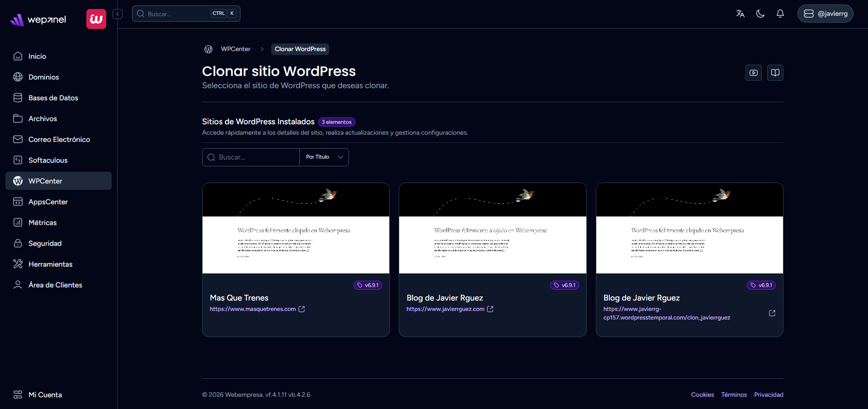Open Seguridad section
This screenshot has height=409, width=868.
tap(58, 243)
